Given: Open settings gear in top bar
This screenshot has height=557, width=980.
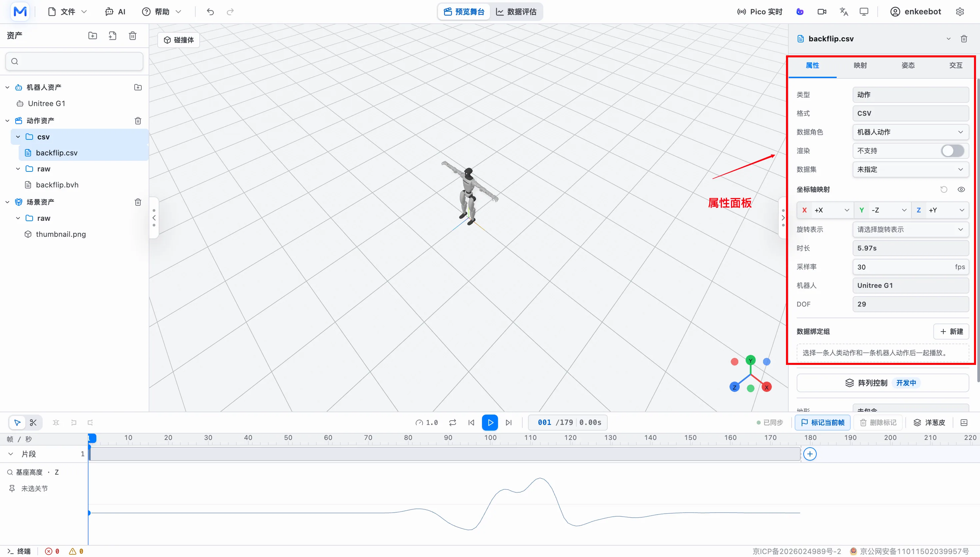Looking at the screenshot, I should coord(960,11).
